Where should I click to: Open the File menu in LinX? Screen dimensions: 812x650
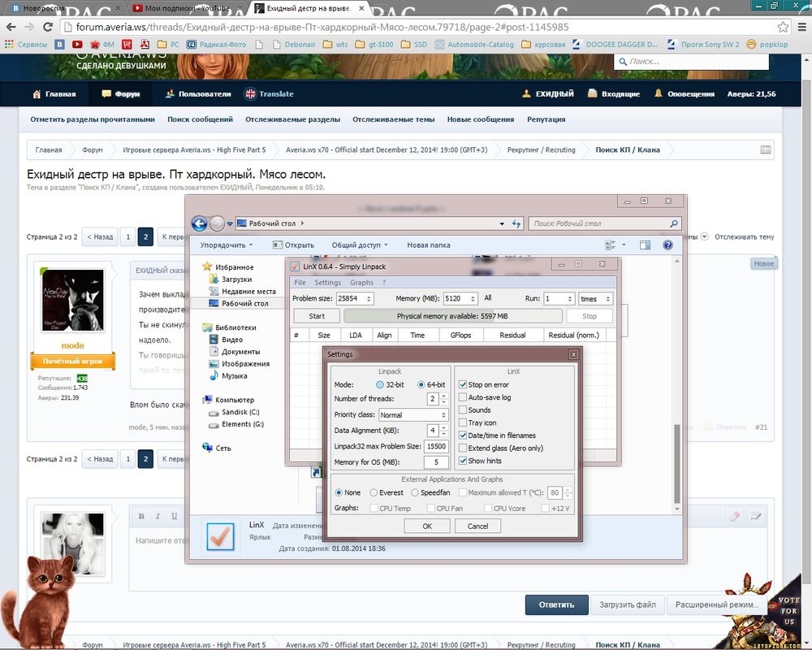tap(300, 283)
